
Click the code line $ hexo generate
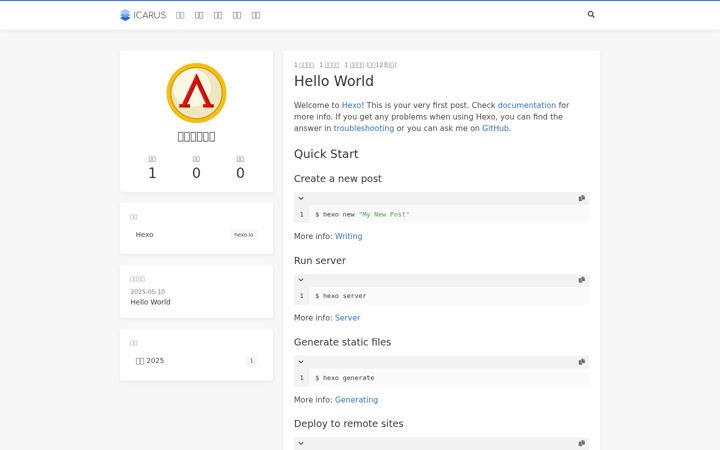point(345,378)
